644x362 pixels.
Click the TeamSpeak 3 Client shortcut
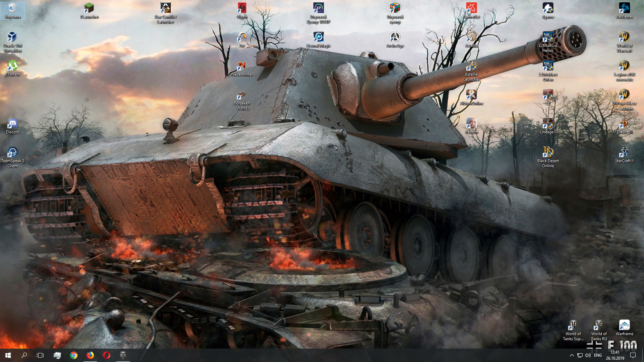[12, 154]
